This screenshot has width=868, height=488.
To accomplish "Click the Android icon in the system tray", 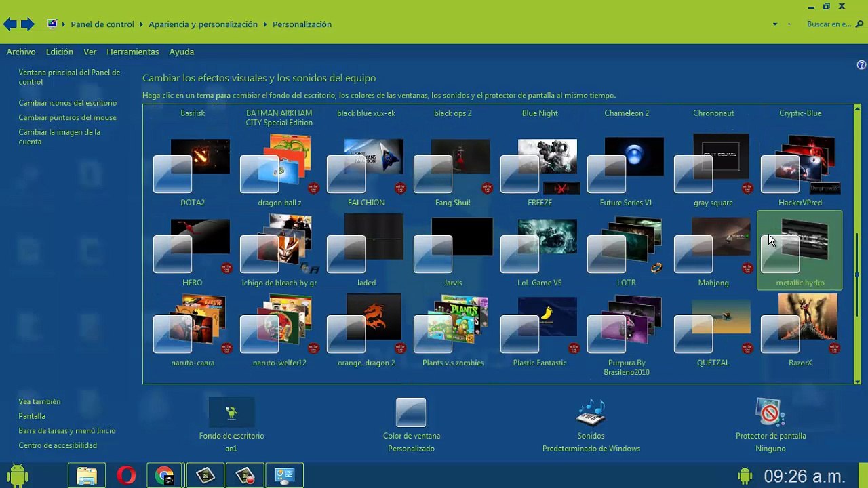I will (745, 476).
